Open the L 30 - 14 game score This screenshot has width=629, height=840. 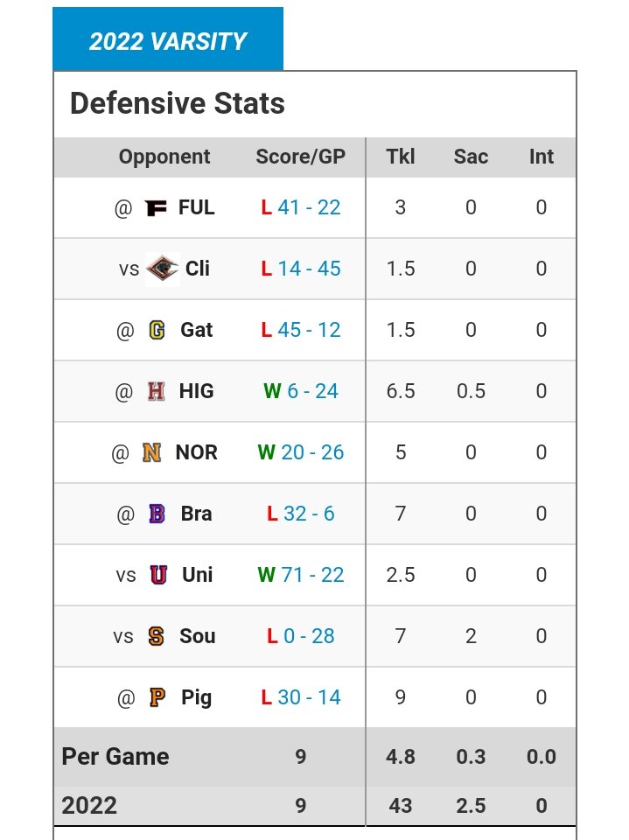[x=301, y=697]
